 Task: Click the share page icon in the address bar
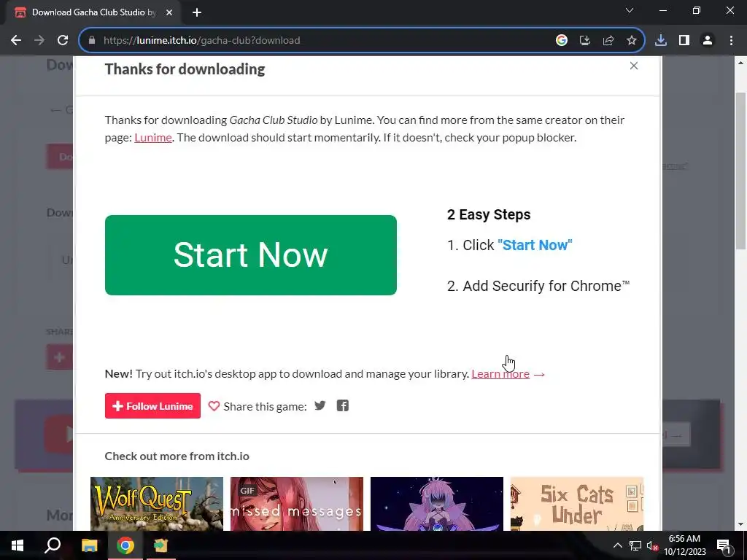[608, 41]
